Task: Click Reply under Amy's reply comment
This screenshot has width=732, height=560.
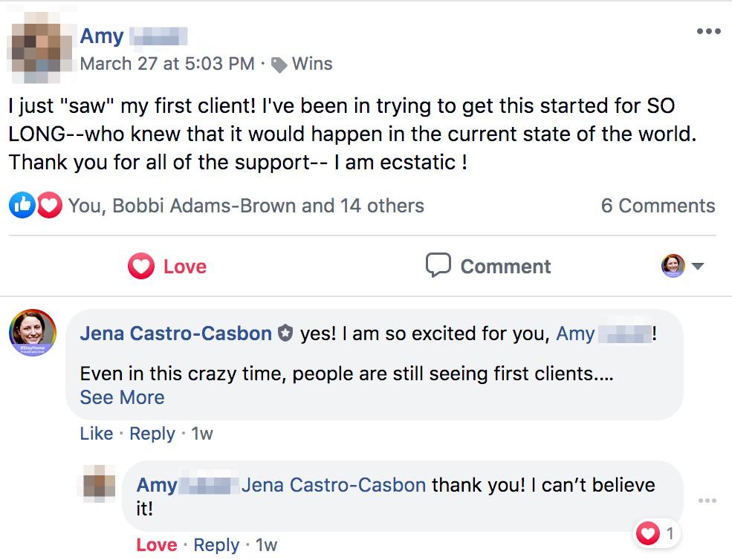Action: pos(216,545)
